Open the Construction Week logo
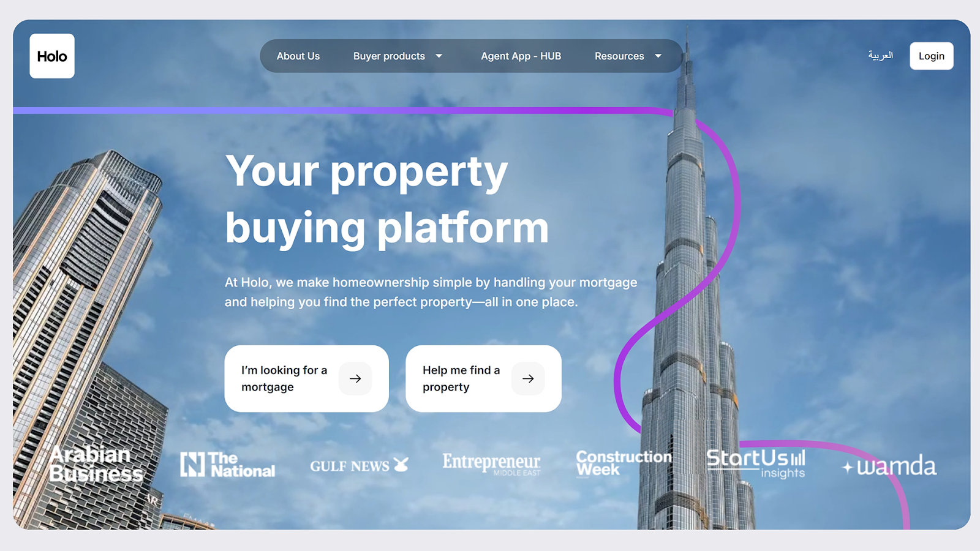This screenshot has height=551, width=980. pyautogui.click(x=624, y=463)
